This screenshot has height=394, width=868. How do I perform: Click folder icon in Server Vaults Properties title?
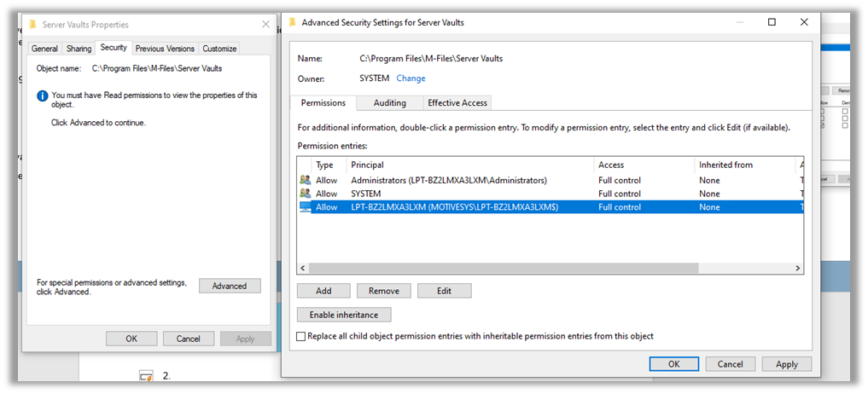coord(33,25)
